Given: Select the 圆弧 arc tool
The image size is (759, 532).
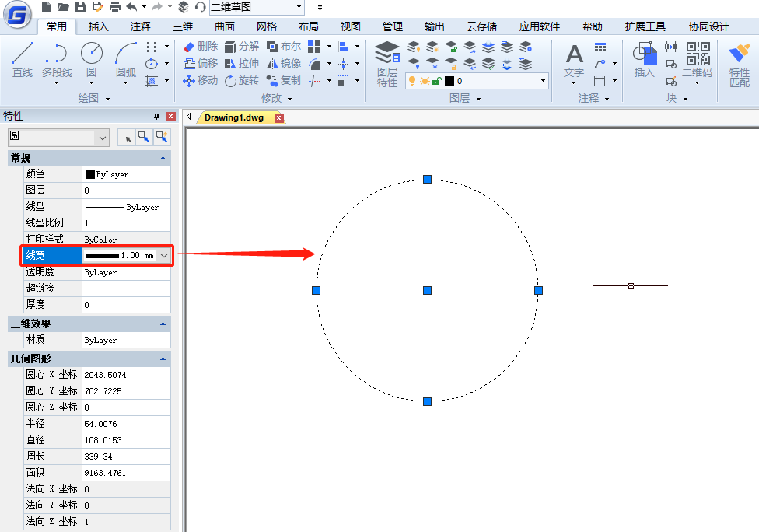Looking at the screenshot, I should coord(126,60).
